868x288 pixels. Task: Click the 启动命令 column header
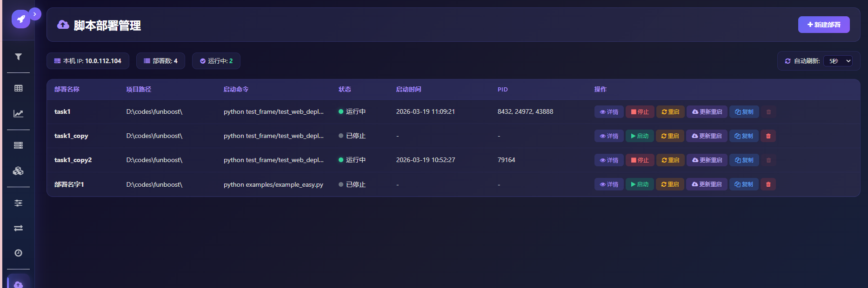pos(236,89)
